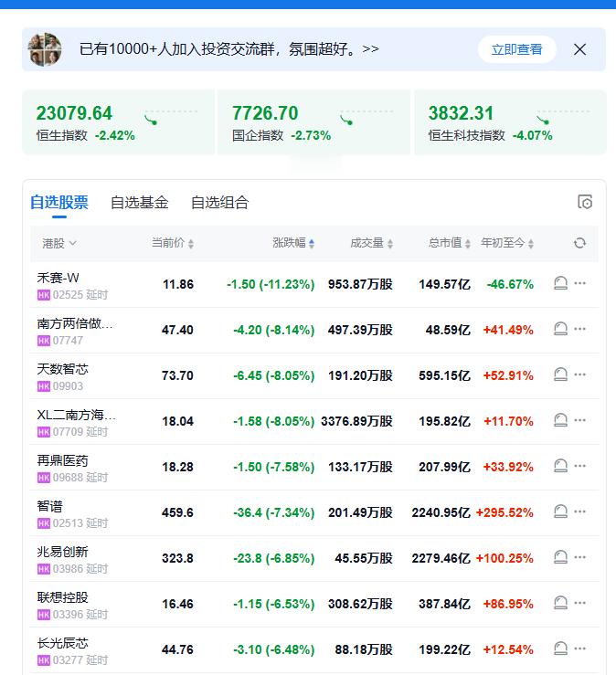Click the 恒生科技指数 mini trend chart
This screenshot has width=616, height=675.
[x=563, y=117]
